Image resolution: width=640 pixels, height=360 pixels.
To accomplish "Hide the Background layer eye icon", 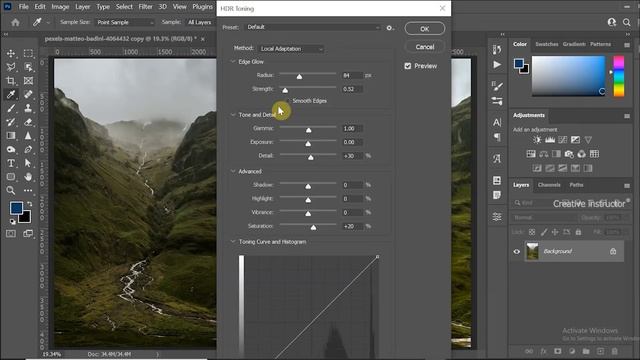I will click(x=517, y=251).
